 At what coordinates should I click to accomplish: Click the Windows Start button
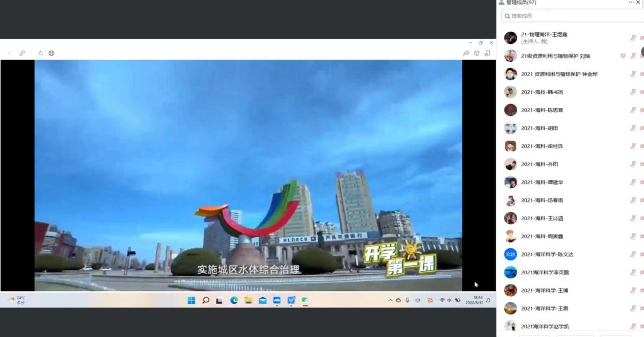192,300
